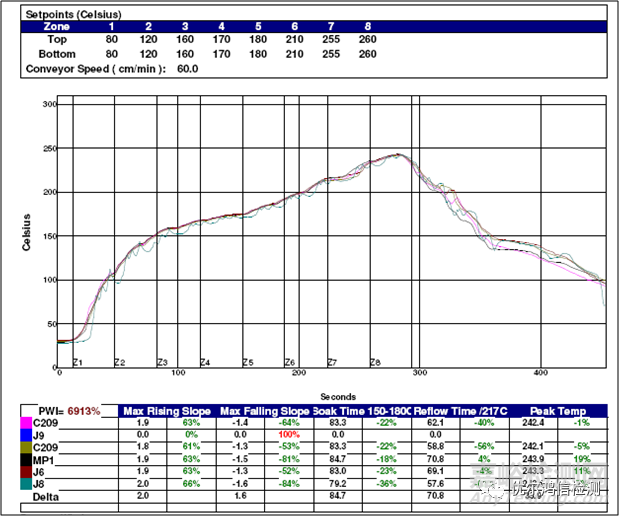Screen dimensions: 620x516
Task: Click Bottom setpoint for zone 1
Action: [112, 54]
